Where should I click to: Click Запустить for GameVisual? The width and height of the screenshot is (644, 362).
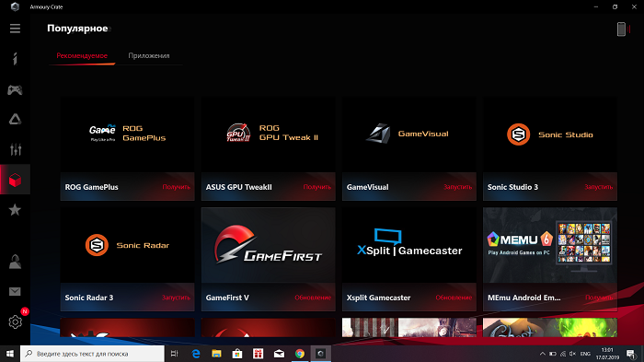click(458, 187)
